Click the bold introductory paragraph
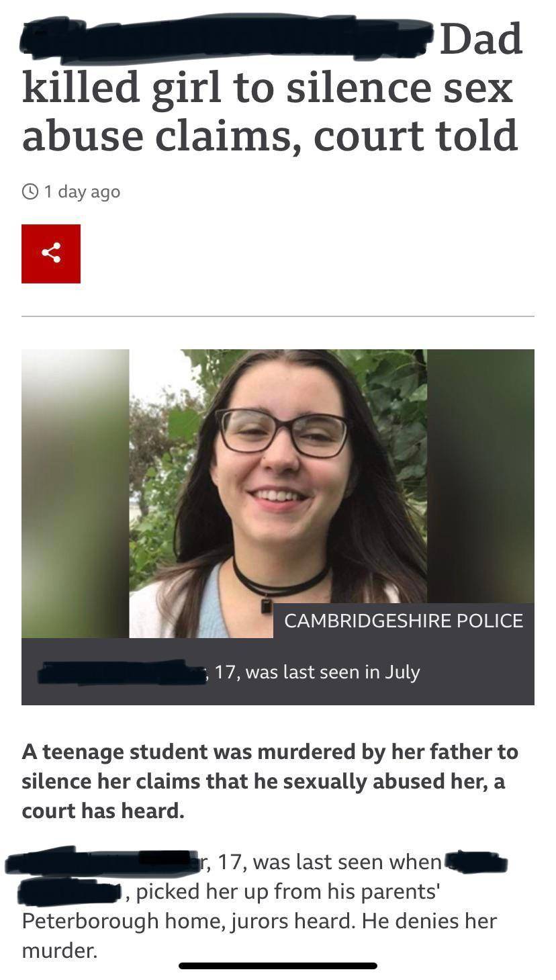 [270, 781]
